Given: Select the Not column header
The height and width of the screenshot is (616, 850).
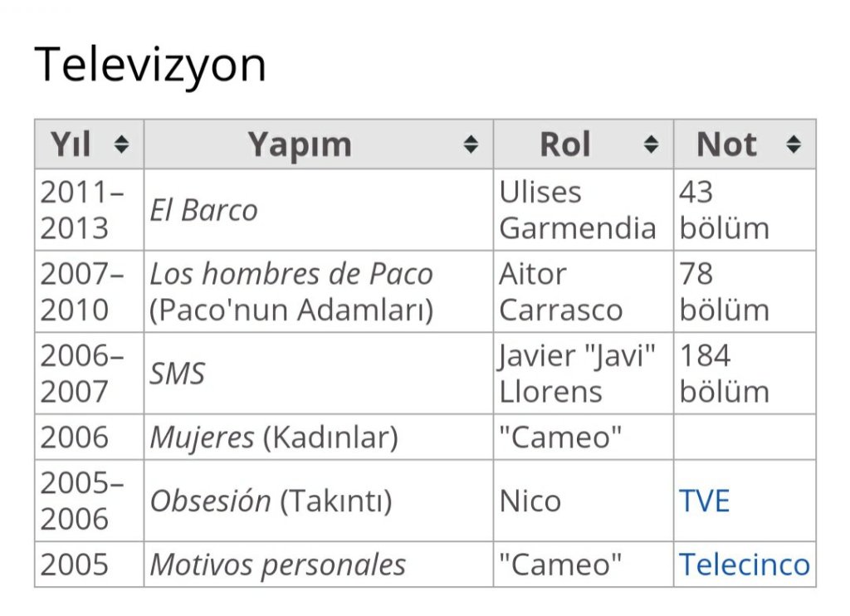Looking at the screenshot, I should click(726, 145).
